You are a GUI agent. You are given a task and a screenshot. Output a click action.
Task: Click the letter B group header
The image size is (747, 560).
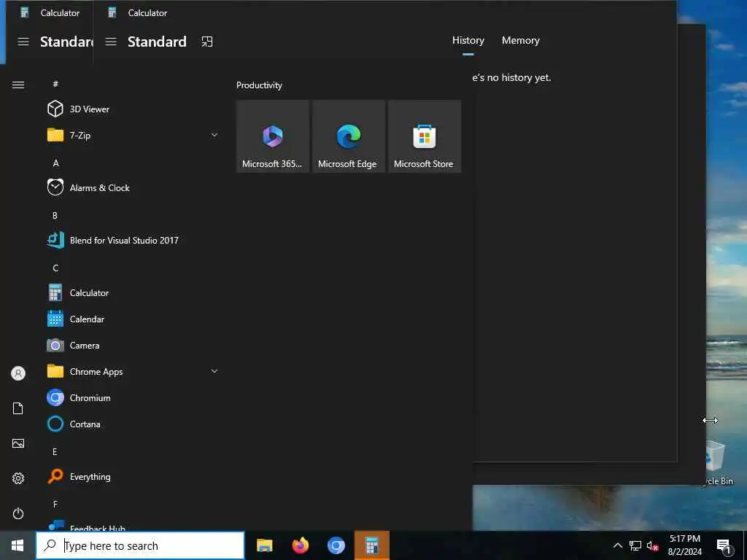coord(55,215)
